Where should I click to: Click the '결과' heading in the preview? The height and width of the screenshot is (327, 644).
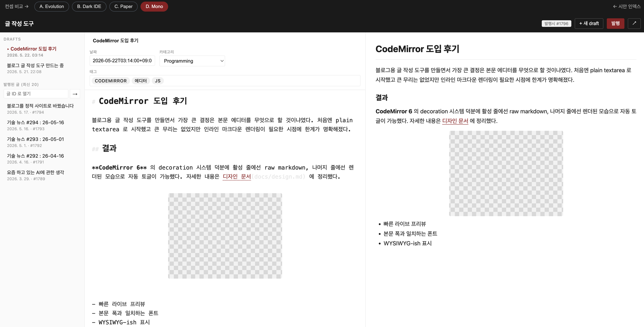(382, 98)
